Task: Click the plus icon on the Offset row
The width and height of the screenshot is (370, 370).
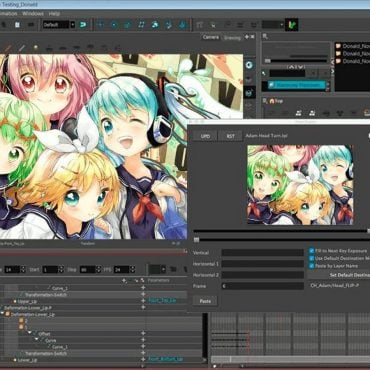Action: 143,333
